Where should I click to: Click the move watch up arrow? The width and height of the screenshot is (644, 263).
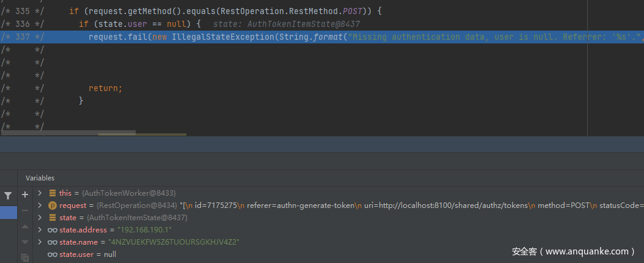25,226
